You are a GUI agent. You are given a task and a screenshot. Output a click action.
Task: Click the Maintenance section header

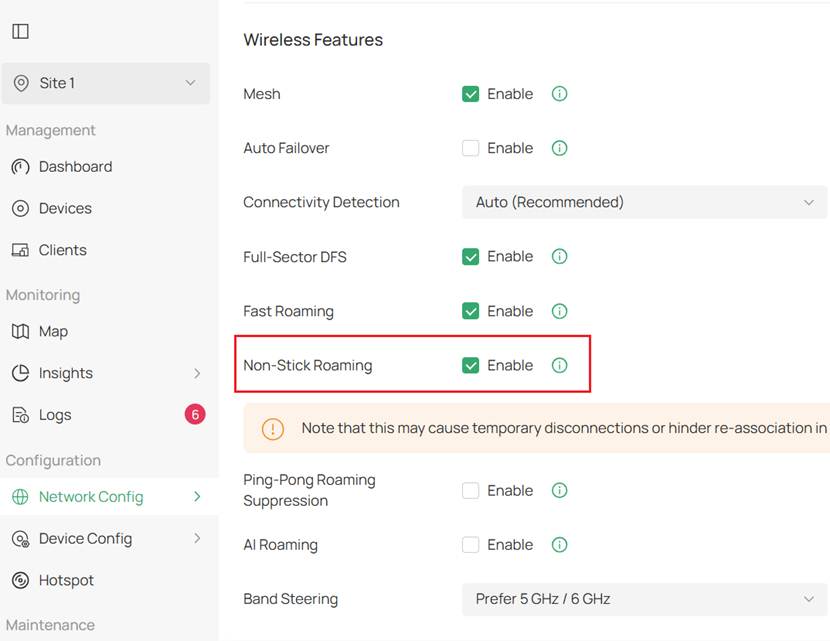pyautogui.click(x=50, y=625)
